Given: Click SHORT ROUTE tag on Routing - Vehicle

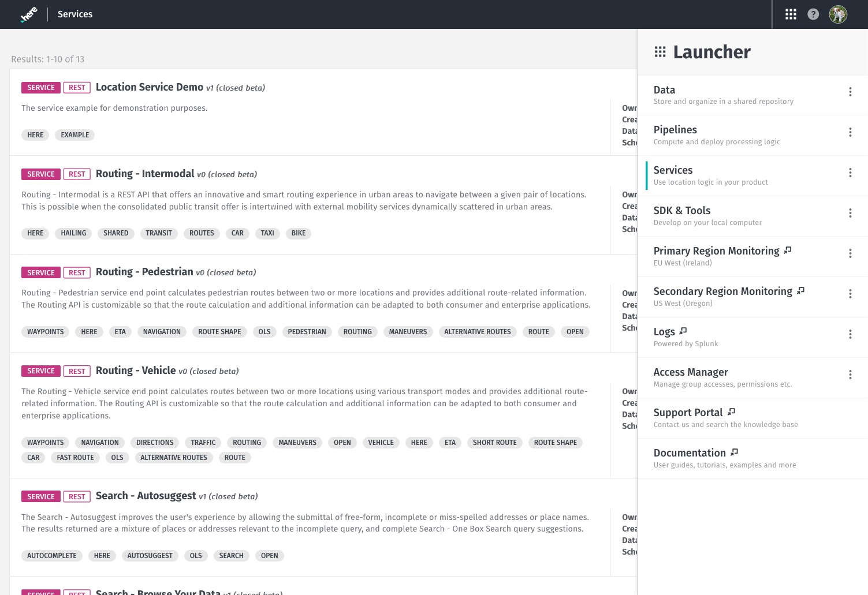Looking at the screenshot, I should (495, 443).
